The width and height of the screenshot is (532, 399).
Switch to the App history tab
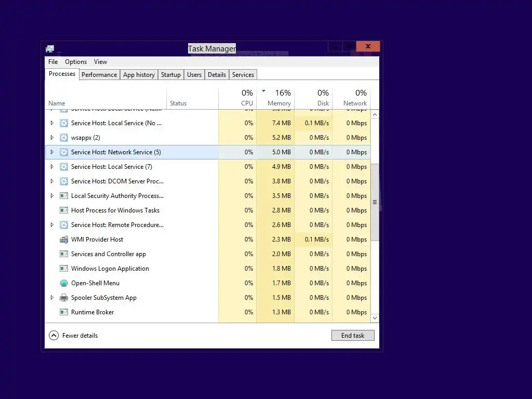click(139, 75)
